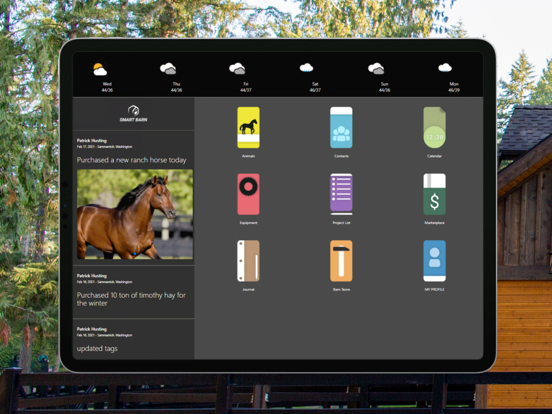Open the Calendar icon
The image size is (552, 414).
tap(434, 127)
